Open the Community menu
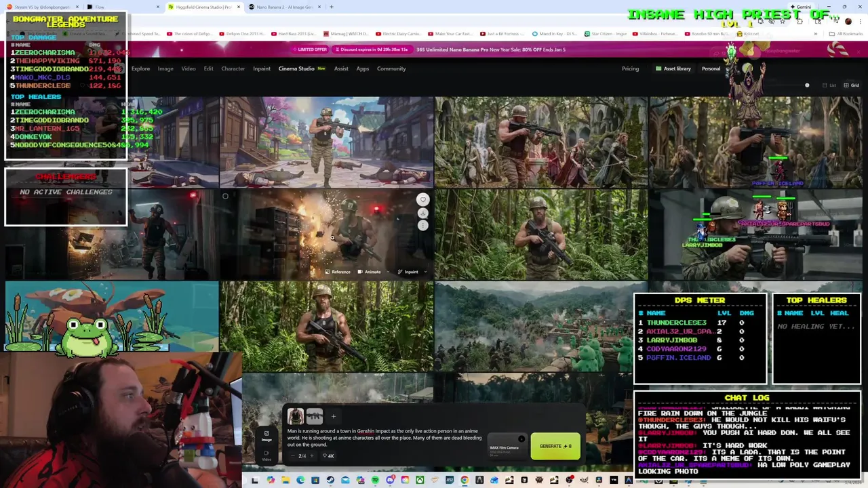 pos(391,68)
